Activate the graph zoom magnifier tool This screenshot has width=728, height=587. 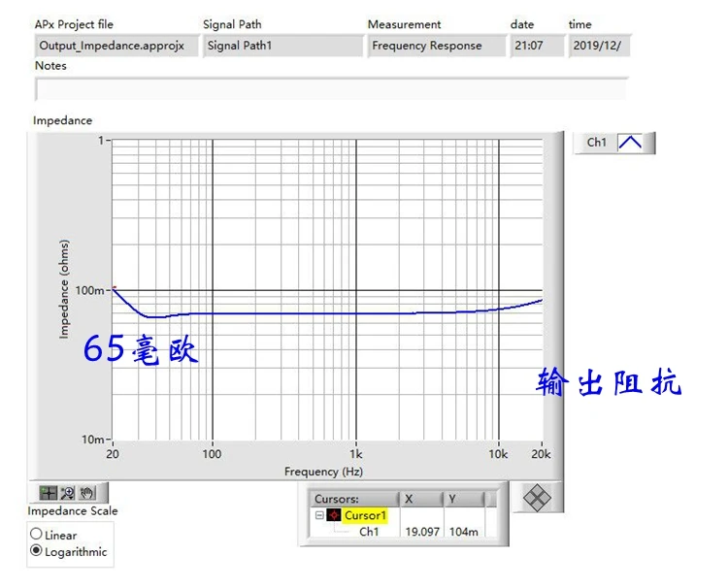[x=68, y=493]
